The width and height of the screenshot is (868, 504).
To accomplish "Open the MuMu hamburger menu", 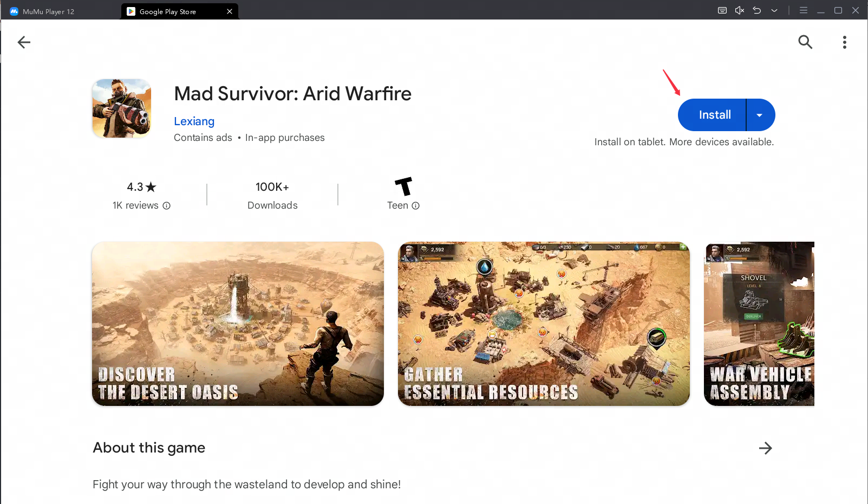I will pyautogui.click(x=804, y=10).
